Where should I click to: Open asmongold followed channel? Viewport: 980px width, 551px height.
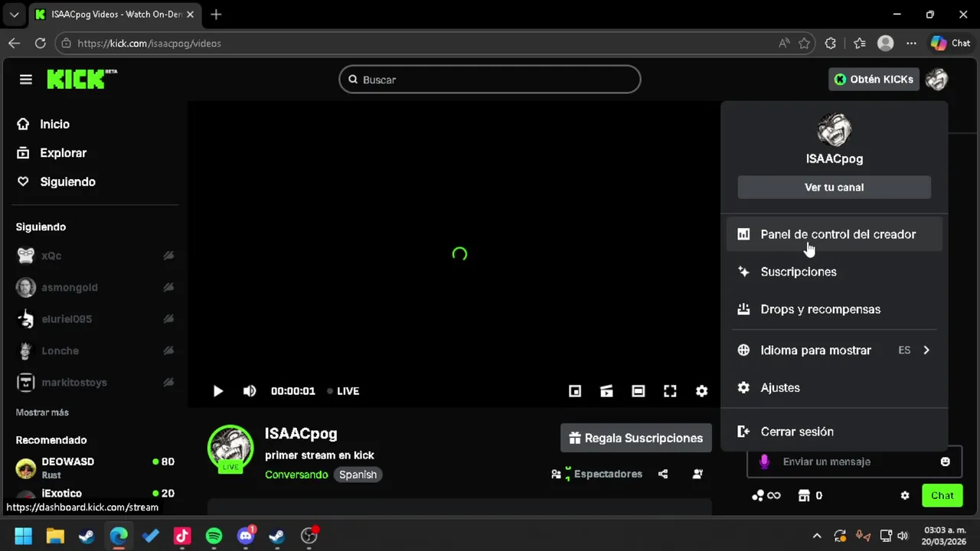tap(95, 288)
